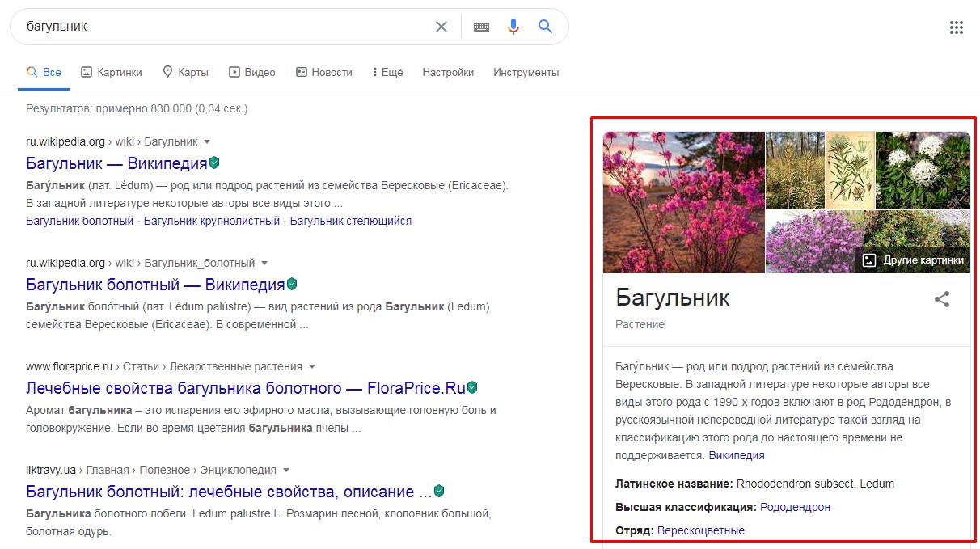980x549 pixels.
Task: Switch to the Видео tab
Action: pos(252,72)
